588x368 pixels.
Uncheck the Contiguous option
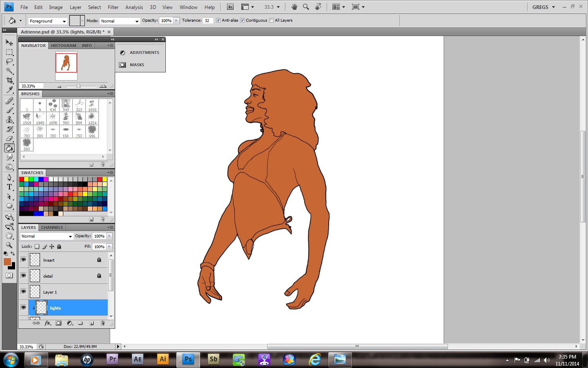click(x=243, y=20)
